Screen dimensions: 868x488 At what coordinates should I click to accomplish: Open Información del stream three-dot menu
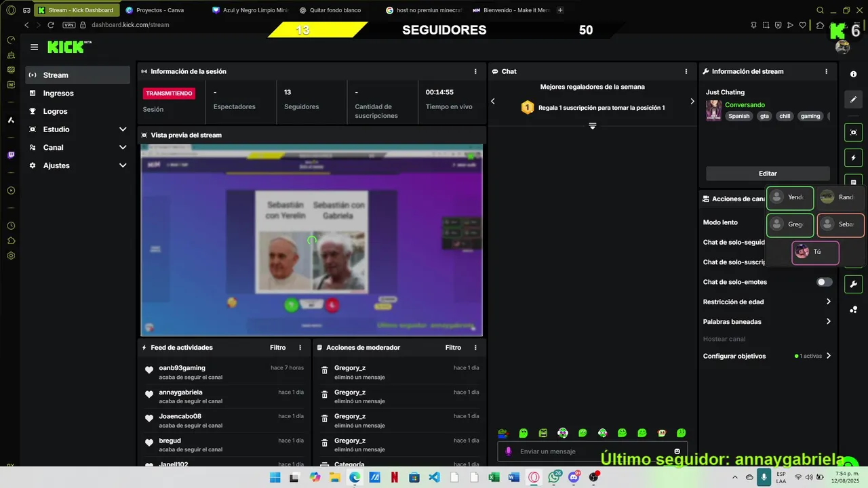[x=826, y=71]
